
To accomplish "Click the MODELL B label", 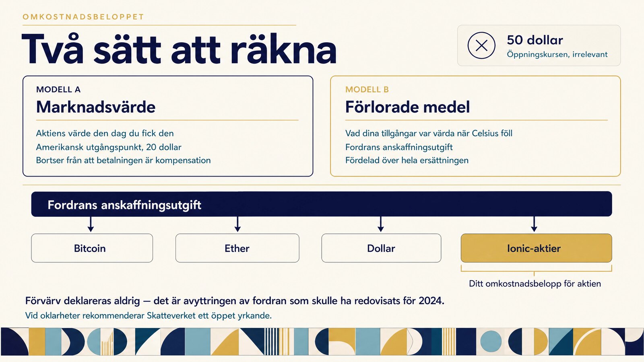I will (367, 89).
